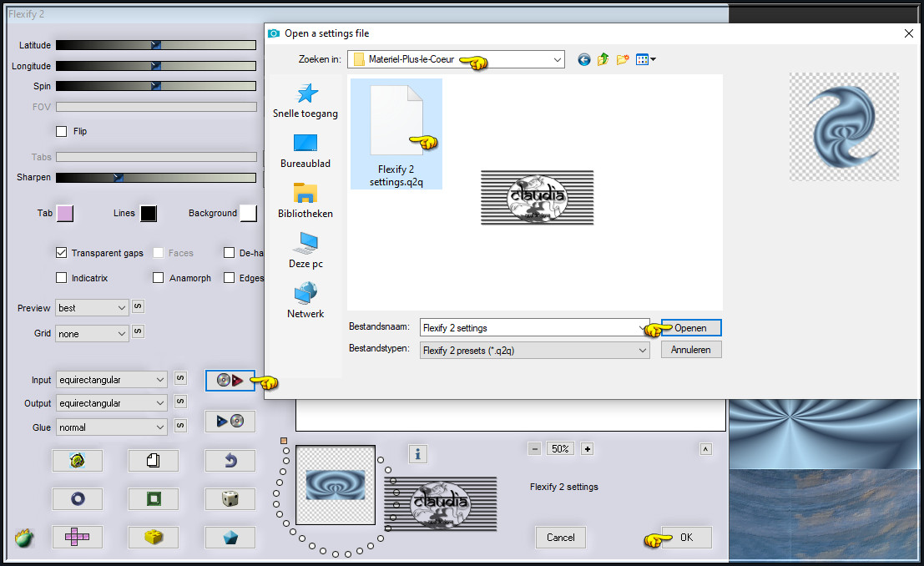The height and width of the screenshot is (566, 924).
Task: Click the S button next to Input
Action: click(x=181, y=378)
